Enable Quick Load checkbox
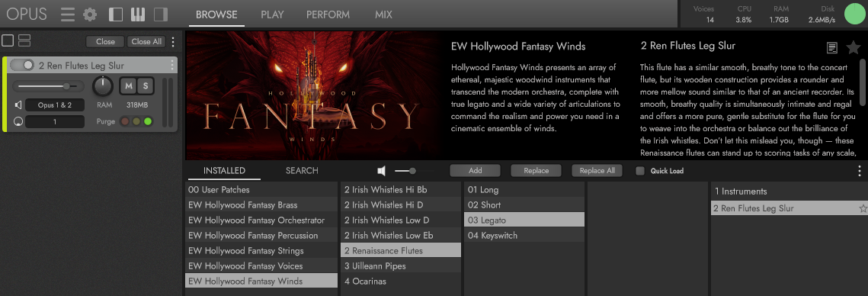 coord(640,171)
